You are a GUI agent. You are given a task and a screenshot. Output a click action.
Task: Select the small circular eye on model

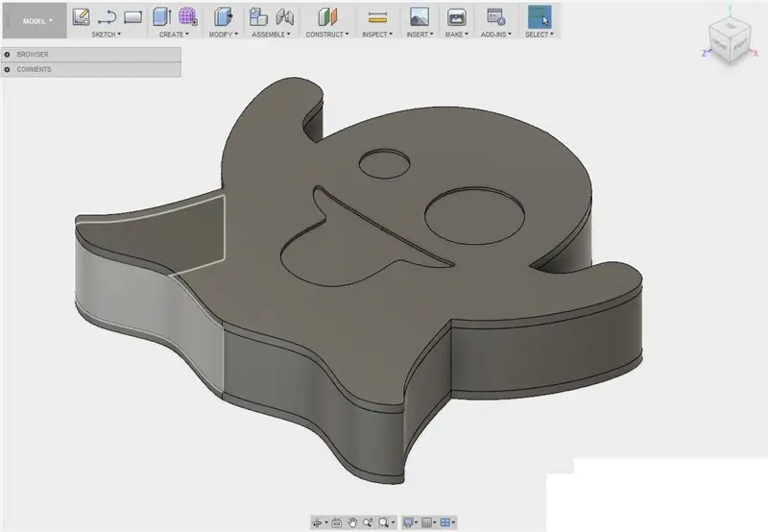coord(384,163)
